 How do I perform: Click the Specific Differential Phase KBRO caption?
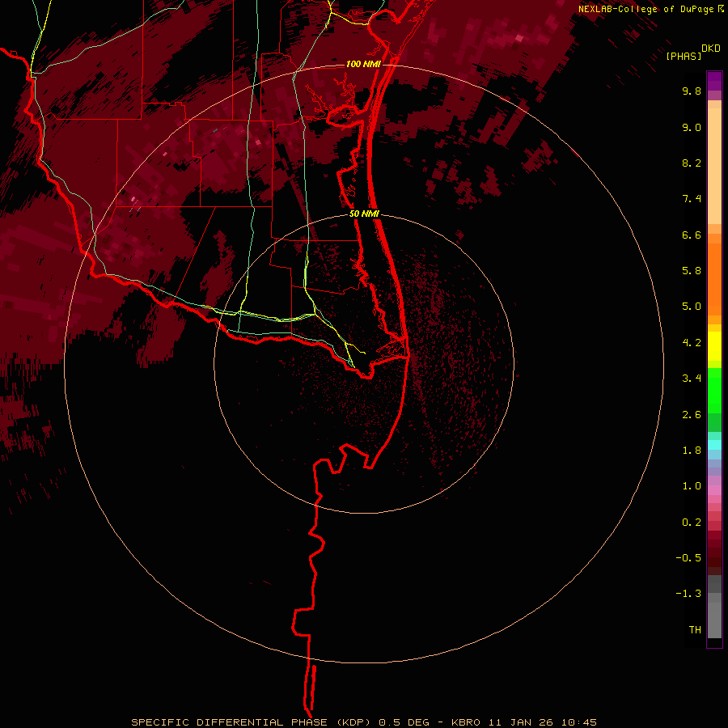(364, 722)
